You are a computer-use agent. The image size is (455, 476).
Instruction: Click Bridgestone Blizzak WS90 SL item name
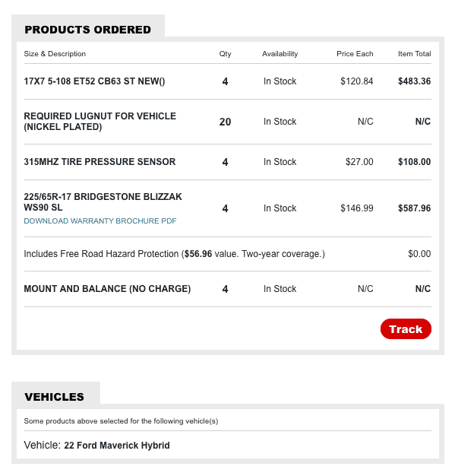(103, 202)
